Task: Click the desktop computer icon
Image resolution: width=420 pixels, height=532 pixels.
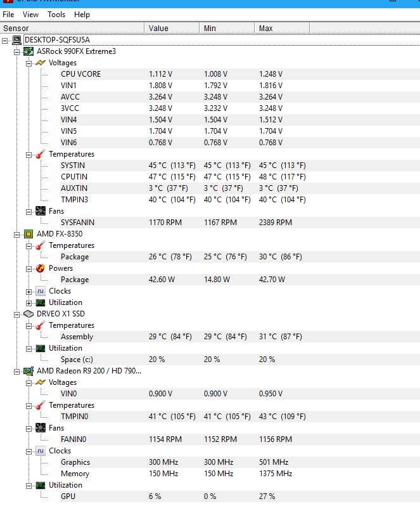Action: coord(16,40)
